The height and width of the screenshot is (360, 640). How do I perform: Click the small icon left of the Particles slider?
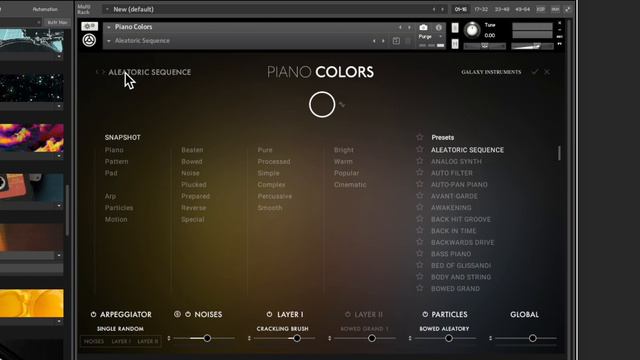410,338
